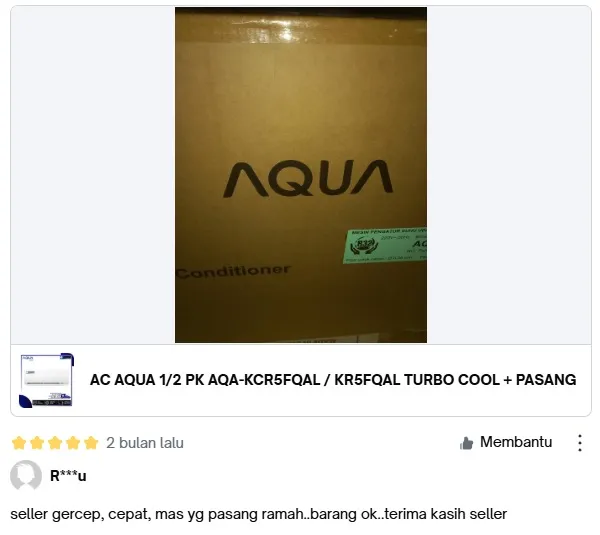Open the AC AQUA product thumbnail
Image resolution: width=600 pixels, height=535 pixels.
click(x=46, y=380)
